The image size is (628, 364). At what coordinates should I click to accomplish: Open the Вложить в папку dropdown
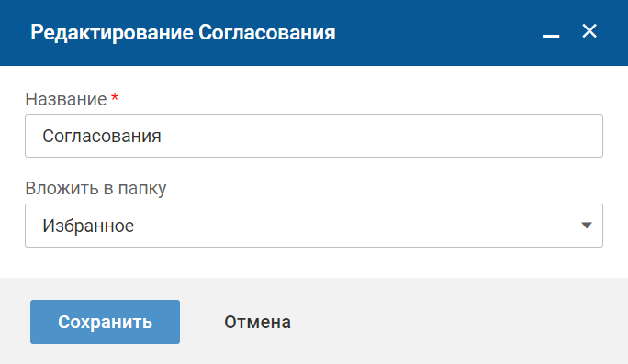pos(314,226)
